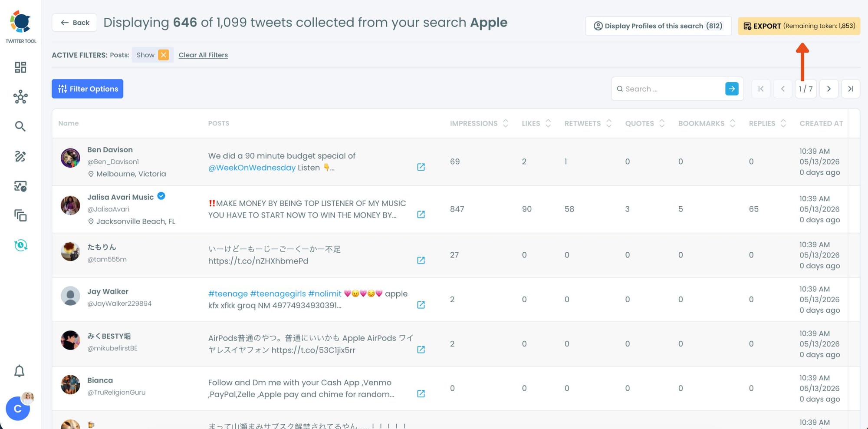Screen dimensions: 868x429
Task: Open Filter Options
Action: 87,89
